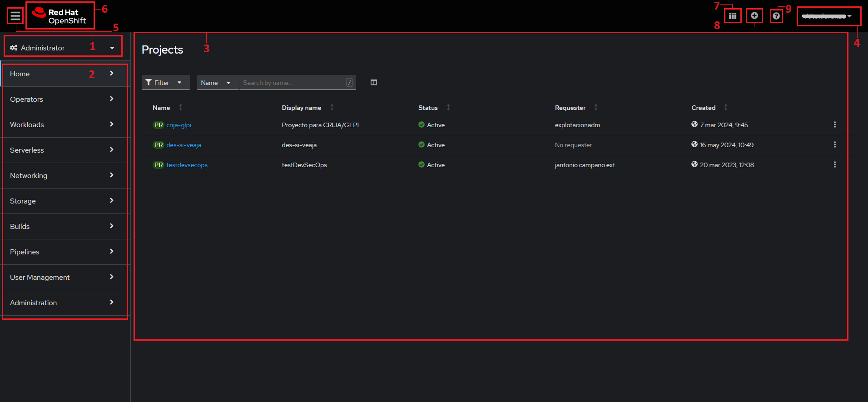Click globe icon beside 20 mar 2023 date

click(694, 164)
